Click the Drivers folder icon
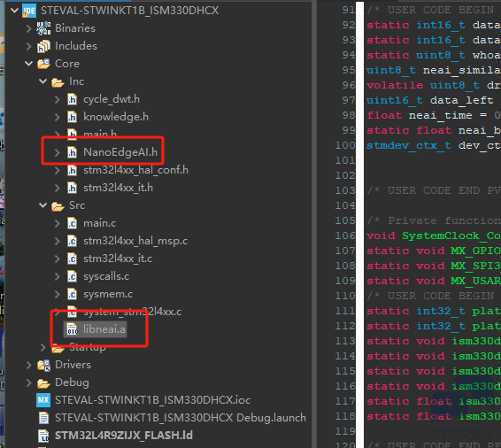This screenshot has height=448, width=501. click(43, 365)
